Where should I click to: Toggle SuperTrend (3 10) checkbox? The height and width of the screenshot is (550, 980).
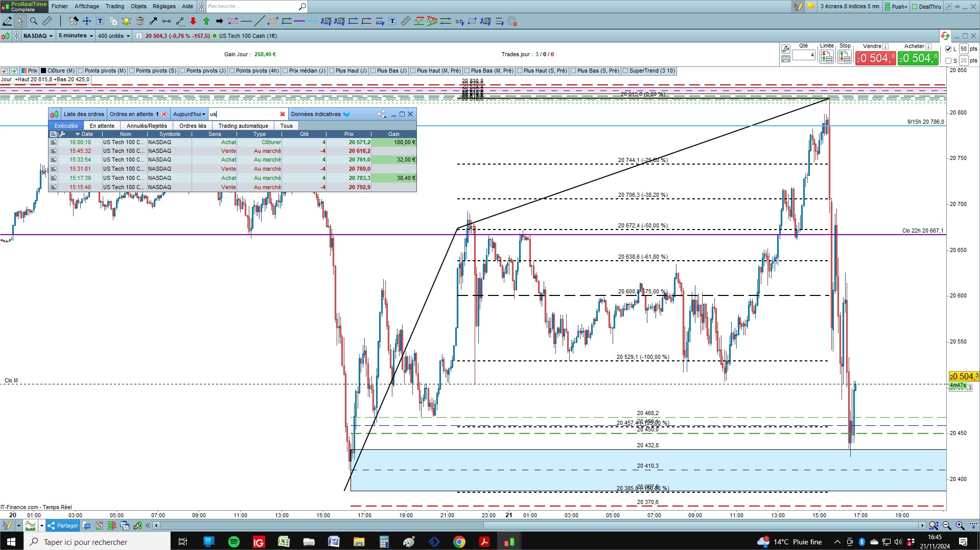tap(625, 71)
